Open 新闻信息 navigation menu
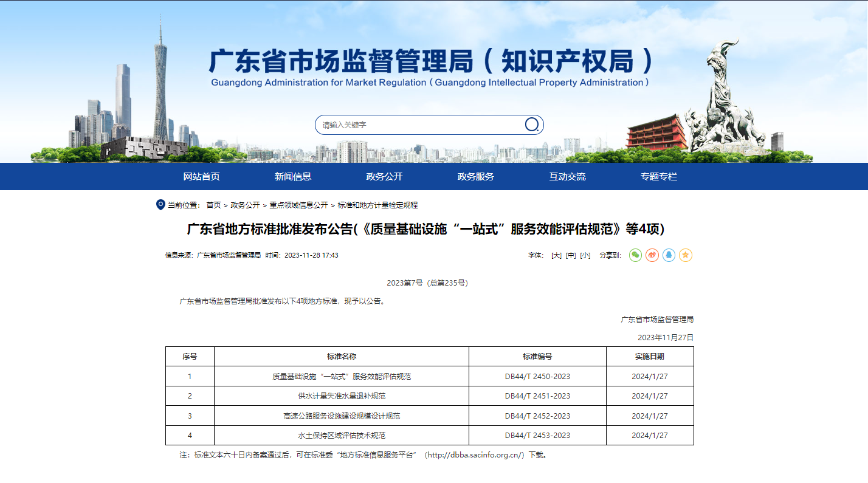The height and width of the screenshot is (483, 868). (x=293, y=177)
